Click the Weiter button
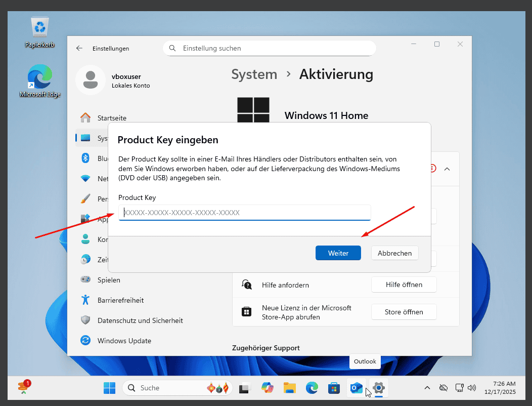 coord(338,253)
